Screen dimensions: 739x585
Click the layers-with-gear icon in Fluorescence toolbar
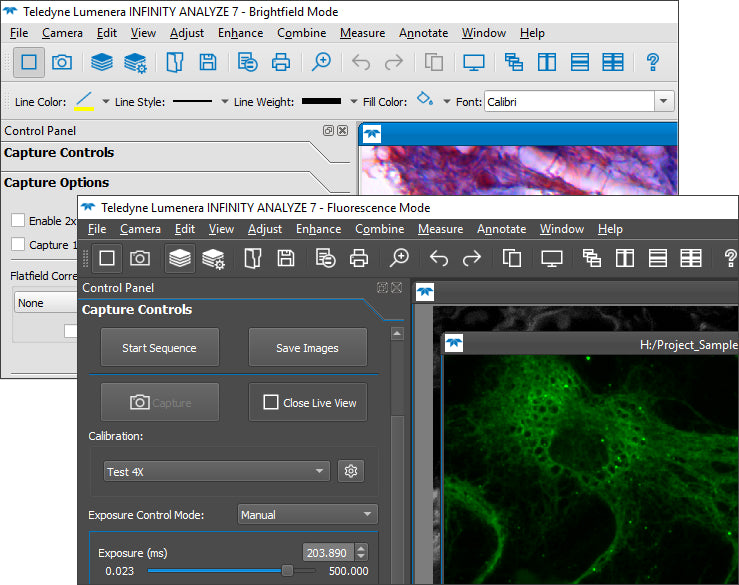(x=213, y=258)
